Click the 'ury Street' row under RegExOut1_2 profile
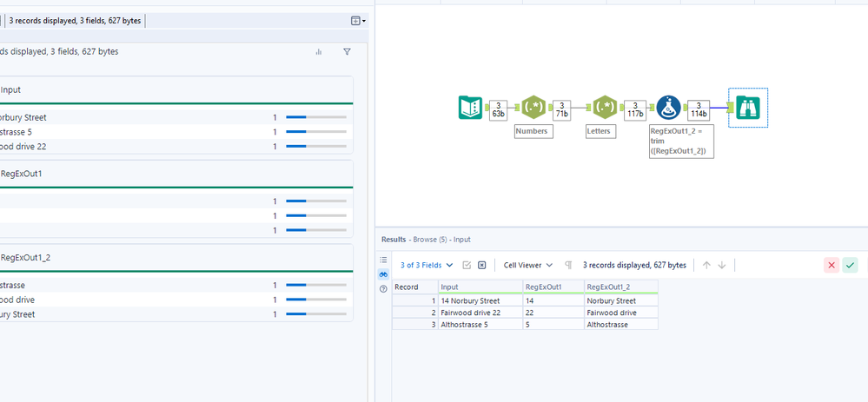 [176, 314]
